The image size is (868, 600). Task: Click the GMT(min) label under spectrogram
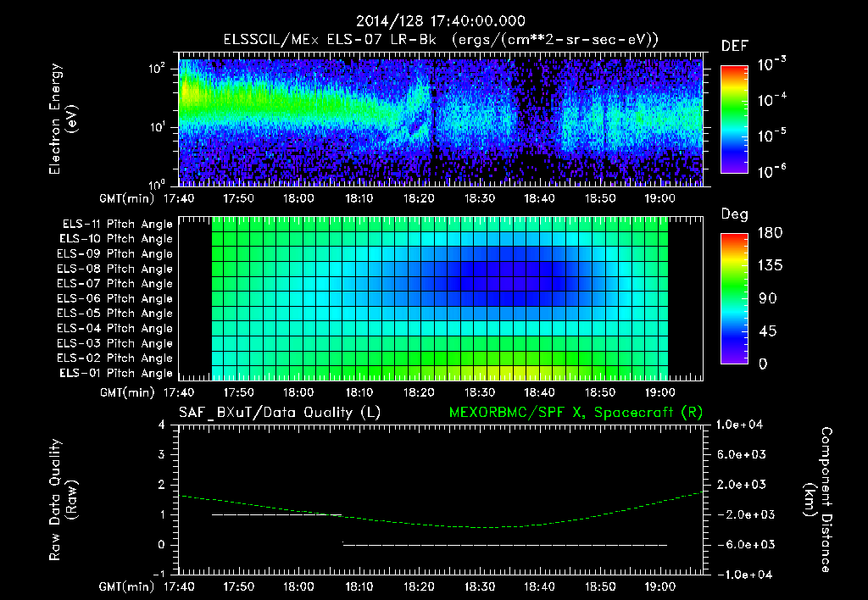click(127, 198)
